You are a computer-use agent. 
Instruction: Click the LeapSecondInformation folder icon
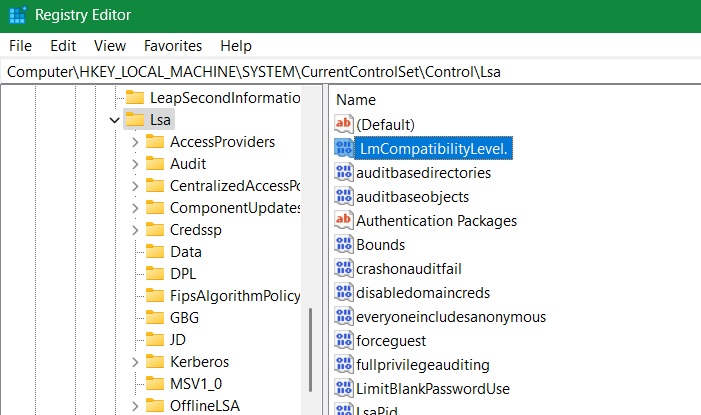click(135, 97)
